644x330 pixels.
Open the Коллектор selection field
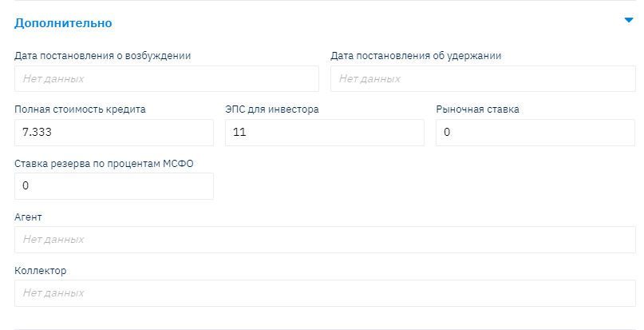pyautogui.click(x=323, y=293)
